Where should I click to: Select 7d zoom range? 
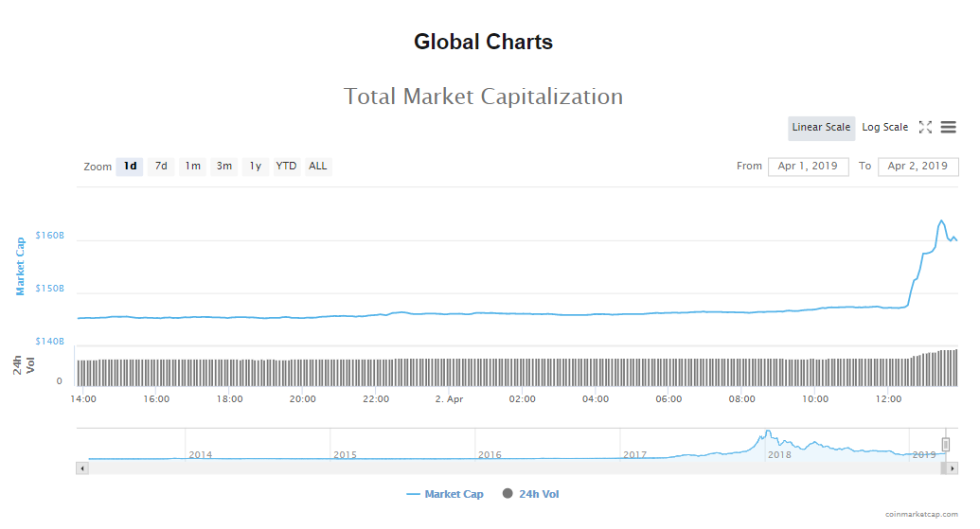tap(161, 167)
